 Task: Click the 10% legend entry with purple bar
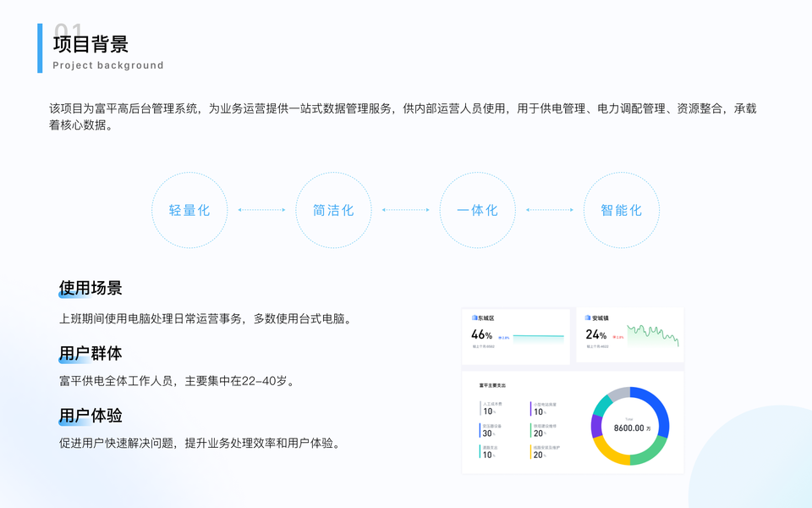(543, 409)
